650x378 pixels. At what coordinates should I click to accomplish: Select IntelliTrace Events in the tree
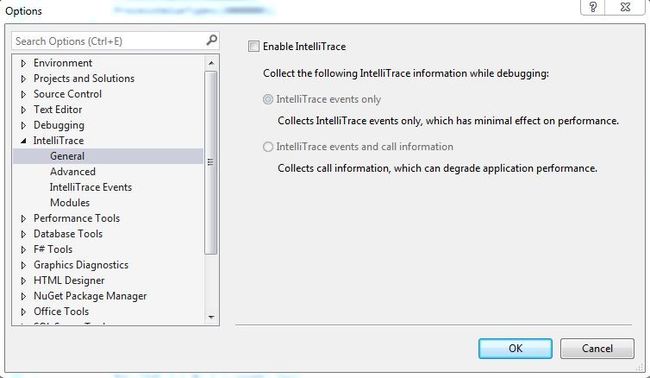(x=91, y=187)
